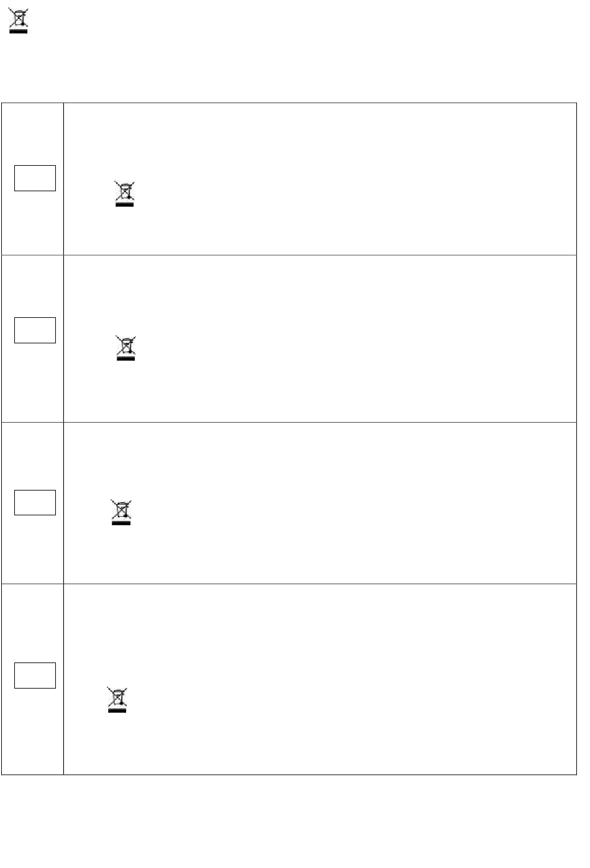Image resolution: width=590 pixels, height=868 pixels.
Task: Click the blank content cell of third row
Action: tap(320, 503)
